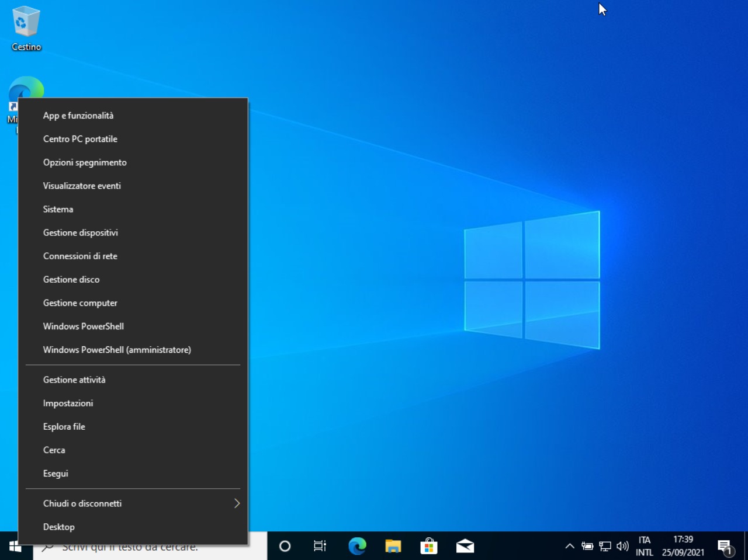Select Connessioni di rete

click(x=133, y=256)
